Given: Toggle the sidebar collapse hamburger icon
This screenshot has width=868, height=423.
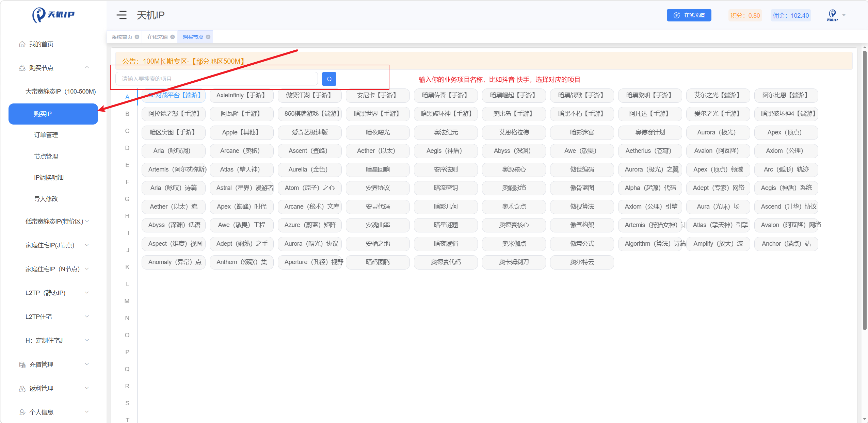Looking at the screenshot, I should (122, 15).
